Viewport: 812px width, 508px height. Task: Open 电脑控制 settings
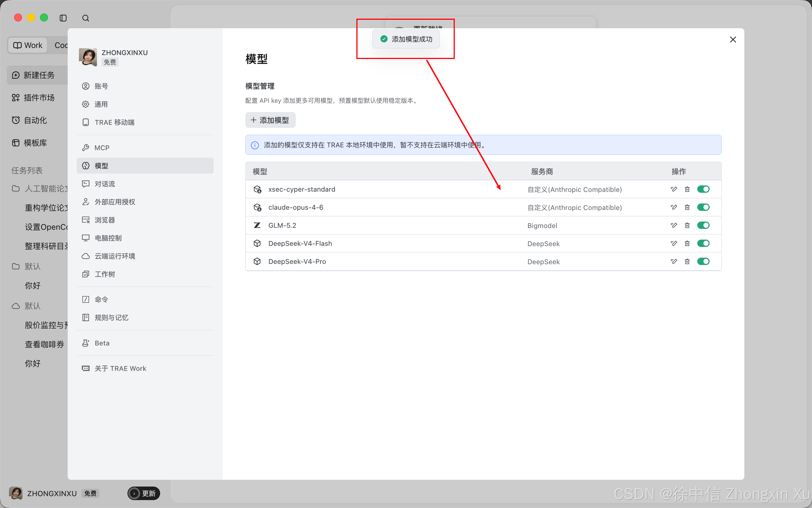[145, 238]
